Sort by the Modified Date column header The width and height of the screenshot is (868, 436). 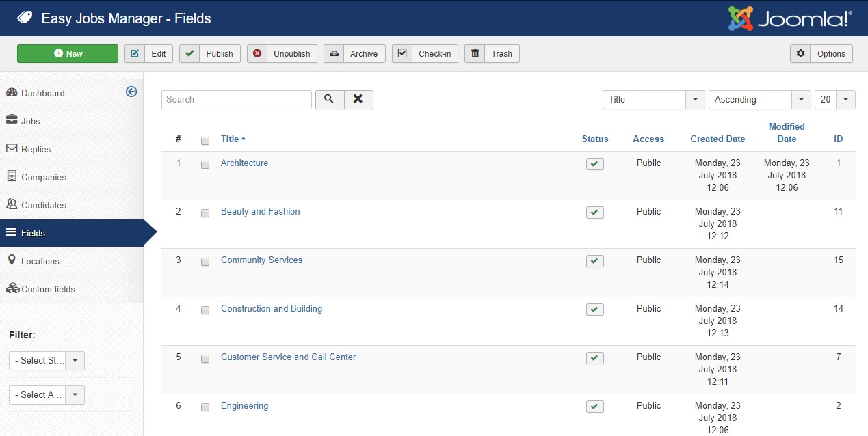coord(787,133)
